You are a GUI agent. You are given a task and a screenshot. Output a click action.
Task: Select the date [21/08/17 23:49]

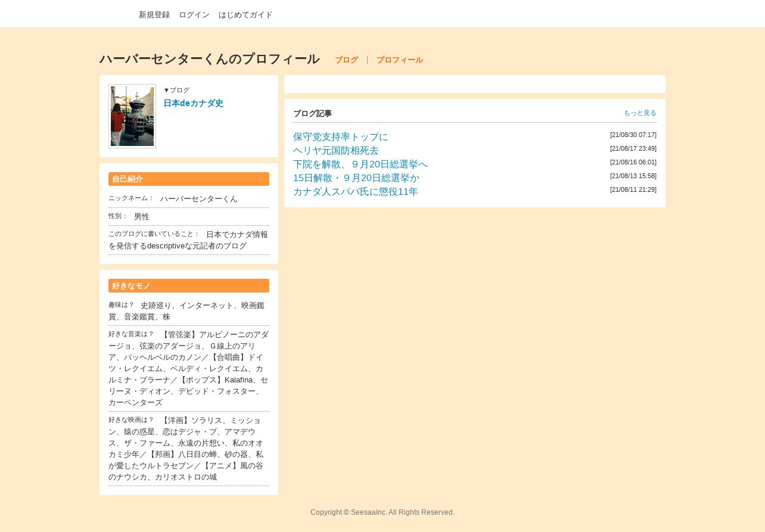coord(633,149)
